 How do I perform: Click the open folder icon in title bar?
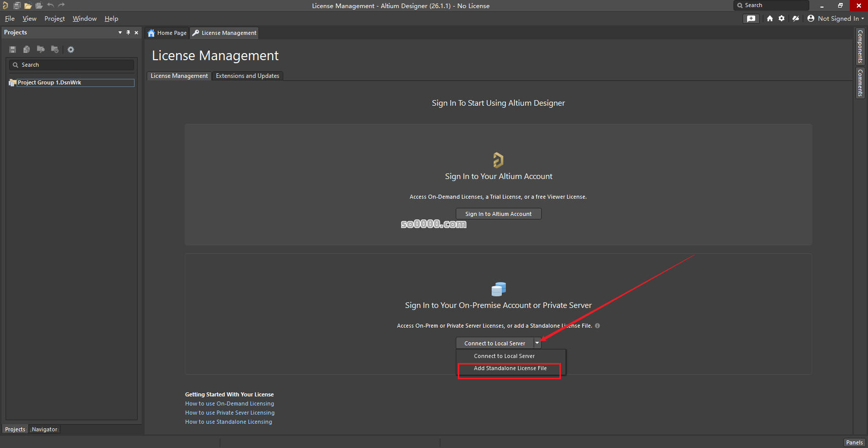tap(28, 6)
